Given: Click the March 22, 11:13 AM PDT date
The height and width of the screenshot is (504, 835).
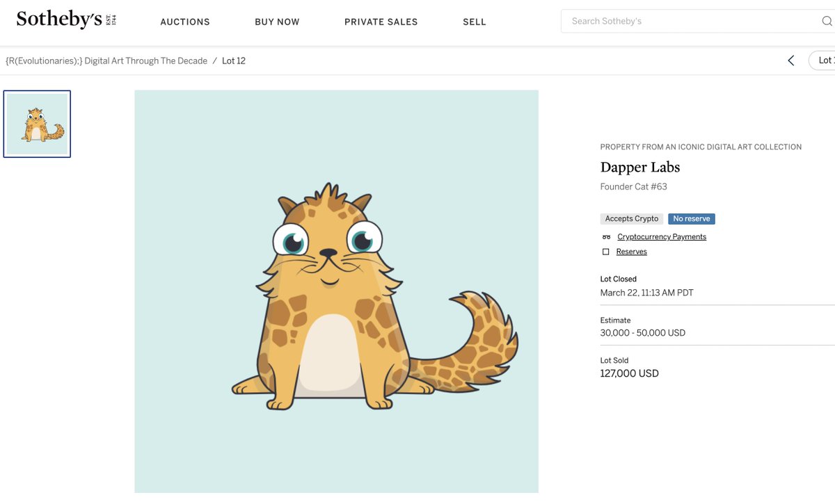Looking at the screenshot, I should click(x=647, y=293).
